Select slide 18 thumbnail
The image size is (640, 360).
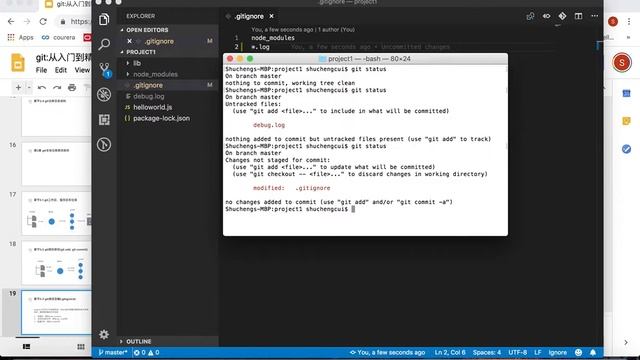click(56, 262)
